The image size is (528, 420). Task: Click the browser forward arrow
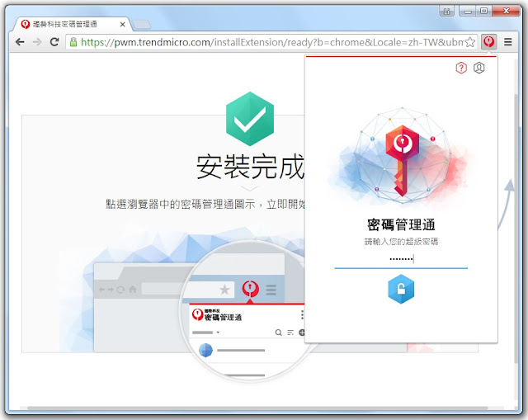click(x=37, y=42)
